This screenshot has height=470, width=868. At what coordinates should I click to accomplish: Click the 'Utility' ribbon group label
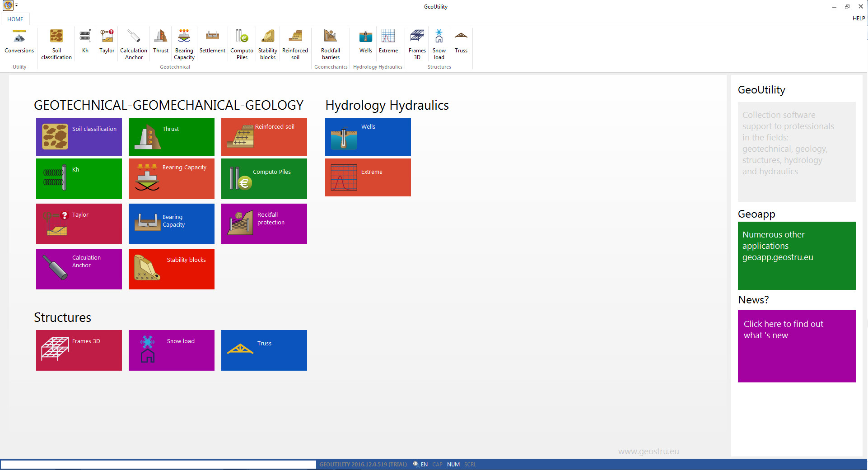click(19, 67)
